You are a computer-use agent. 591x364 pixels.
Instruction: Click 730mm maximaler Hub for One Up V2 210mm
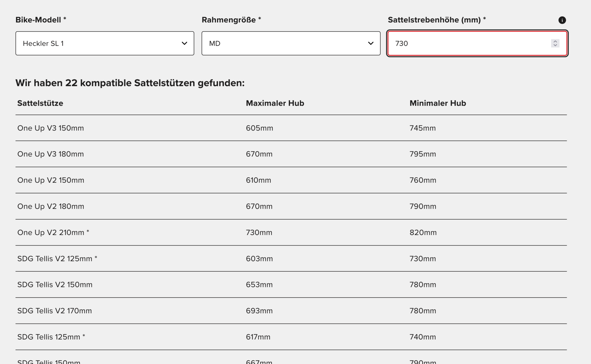259,232
